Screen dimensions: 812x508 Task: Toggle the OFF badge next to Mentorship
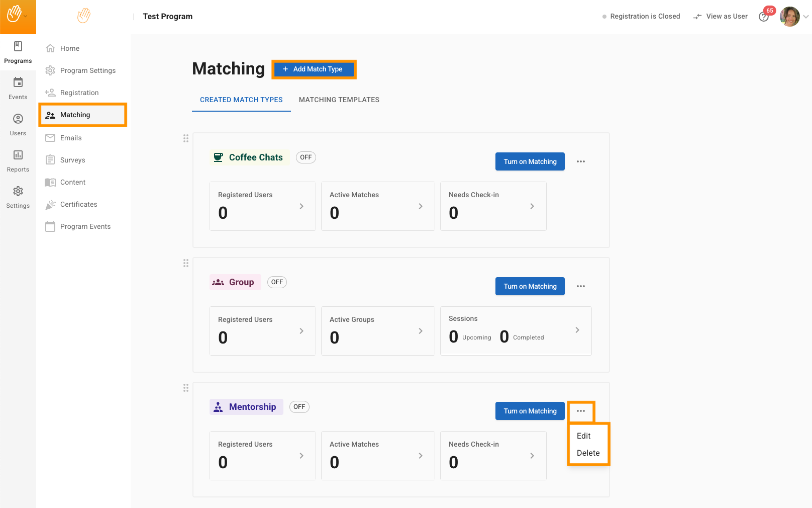coord(299,407)
